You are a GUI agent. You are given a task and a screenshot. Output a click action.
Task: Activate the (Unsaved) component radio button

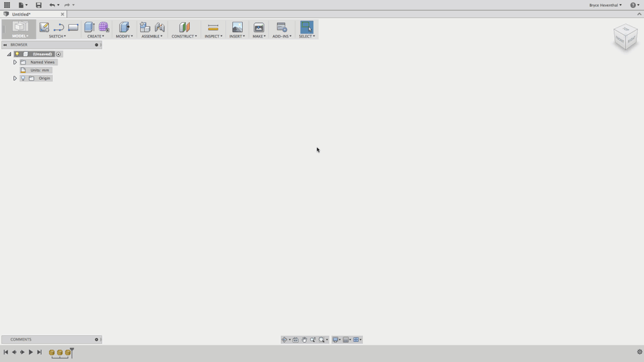coord(58,54)
